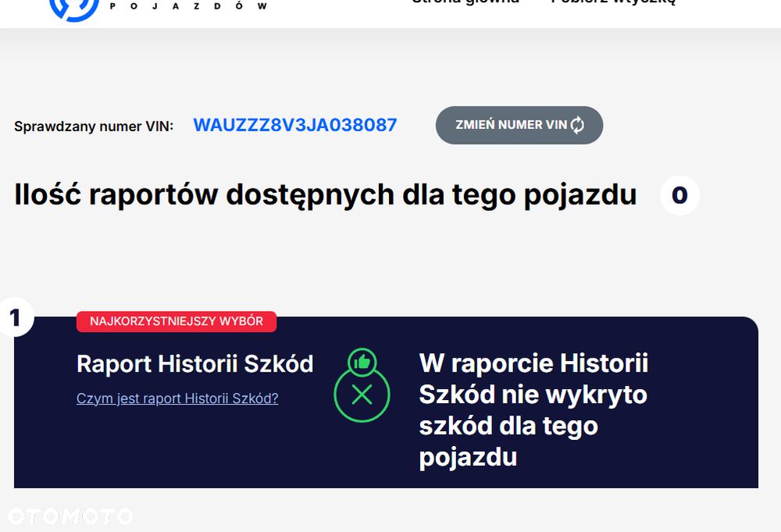Click the 'Sprawdzany numer VIN:' label
Viewport: 781px width, 532px height.
tap(94, 127)
